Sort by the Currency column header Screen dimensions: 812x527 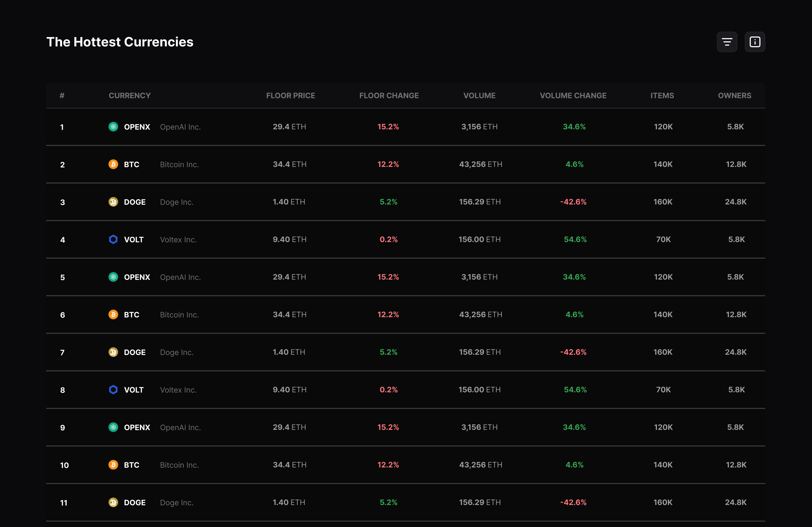point(130,96)
